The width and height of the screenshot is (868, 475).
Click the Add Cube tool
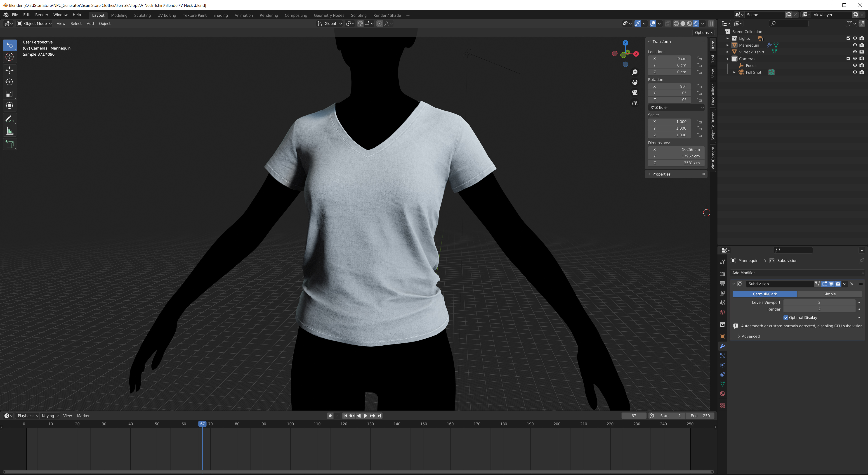point(9,145)
